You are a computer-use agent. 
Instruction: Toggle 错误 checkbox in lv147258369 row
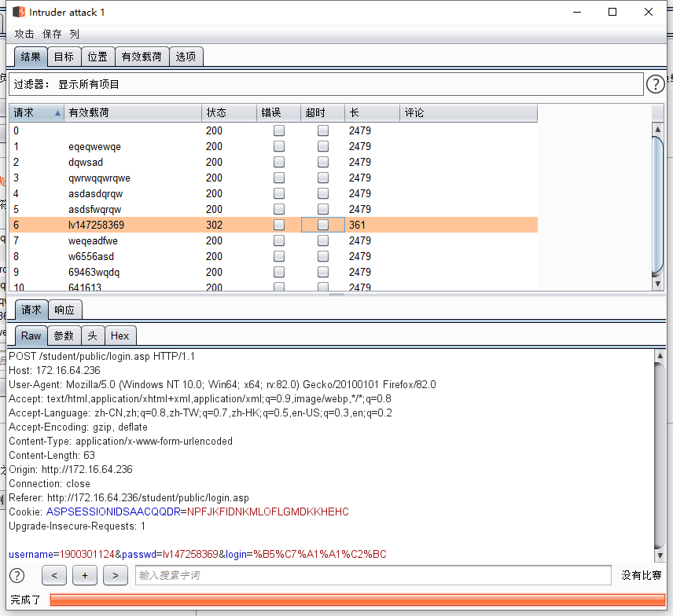click(279, 225)
